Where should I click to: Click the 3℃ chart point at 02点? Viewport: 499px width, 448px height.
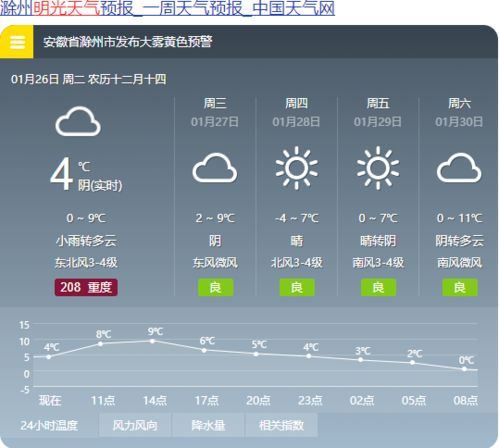(361, 360)
